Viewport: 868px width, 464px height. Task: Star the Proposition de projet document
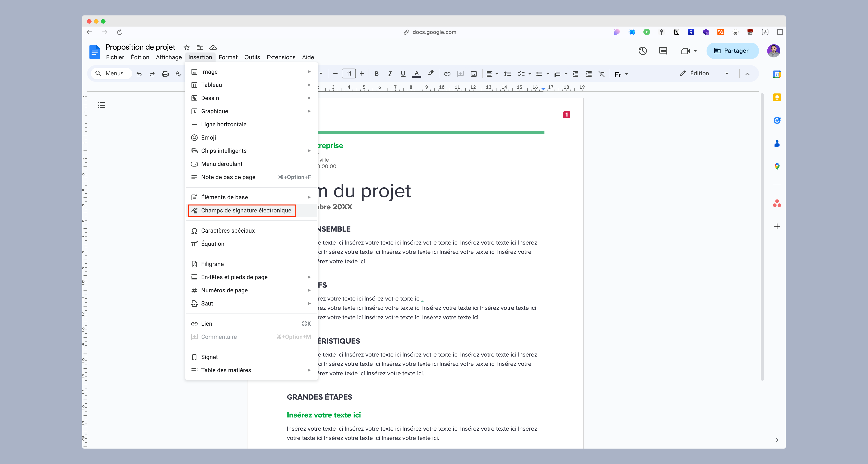tap(187, 48)
